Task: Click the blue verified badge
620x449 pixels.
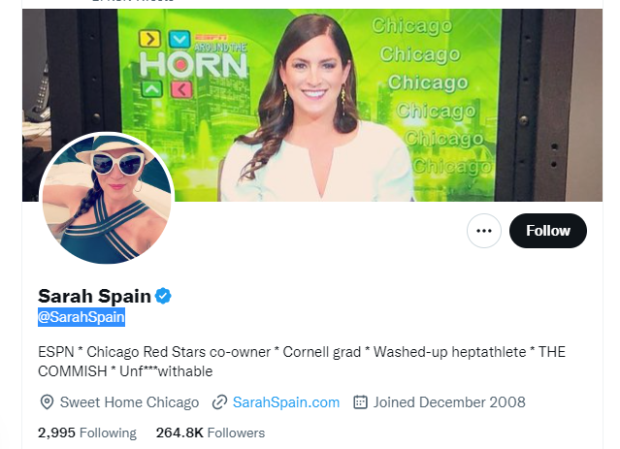Action: 163,296
